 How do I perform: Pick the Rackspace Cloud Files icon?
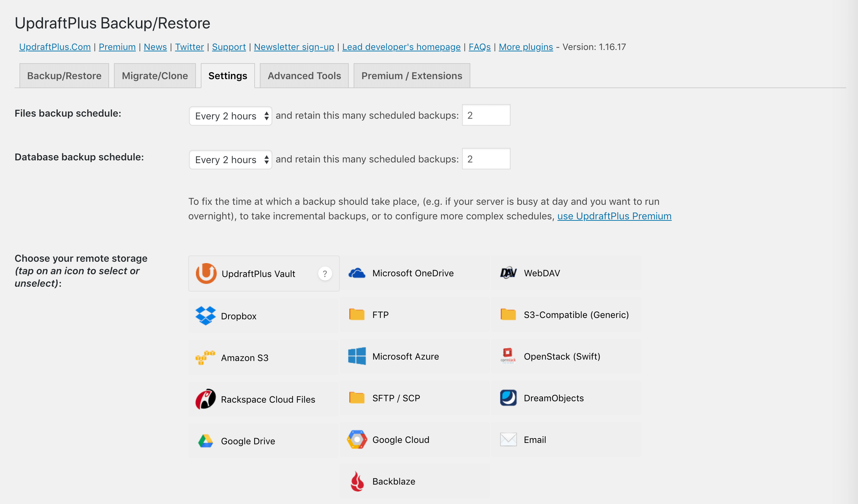click(206, 399)
